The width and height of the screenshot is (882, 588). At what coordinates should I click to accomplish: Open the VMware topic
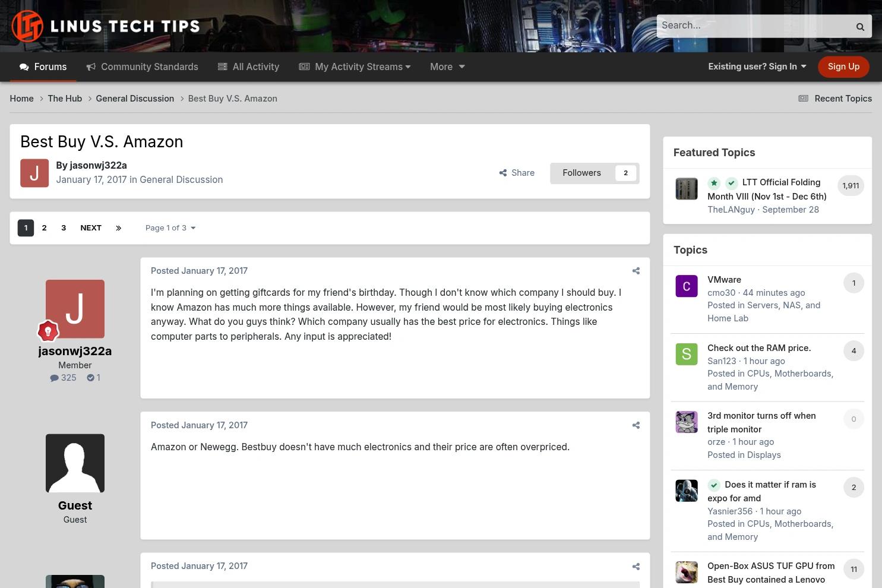(724, 280)
